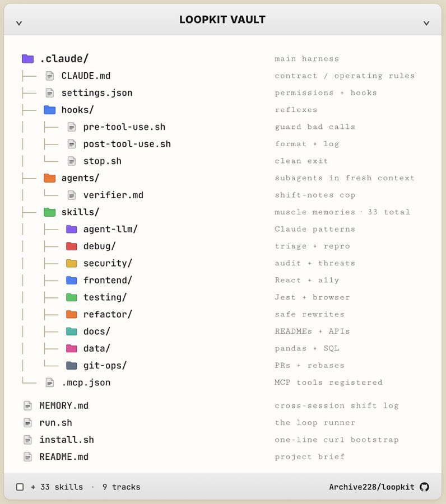Click the .mcp.json file icon
The image size is (446, 504).
pos(49,382)
